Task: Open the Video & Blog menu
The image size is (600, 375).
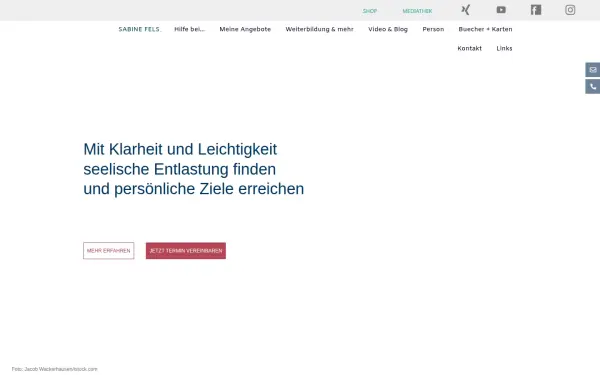Action: click(x=388, y=29)
